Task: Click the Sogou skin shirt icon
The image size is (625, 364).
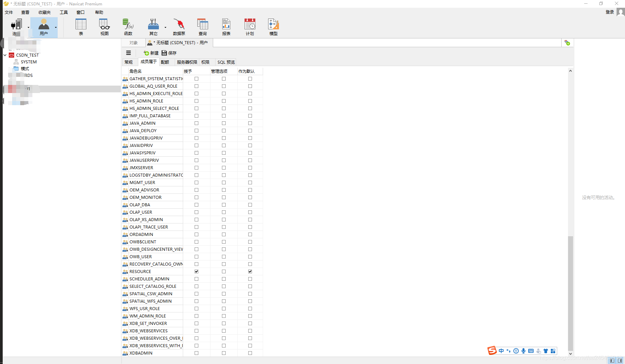Action: 546,351
